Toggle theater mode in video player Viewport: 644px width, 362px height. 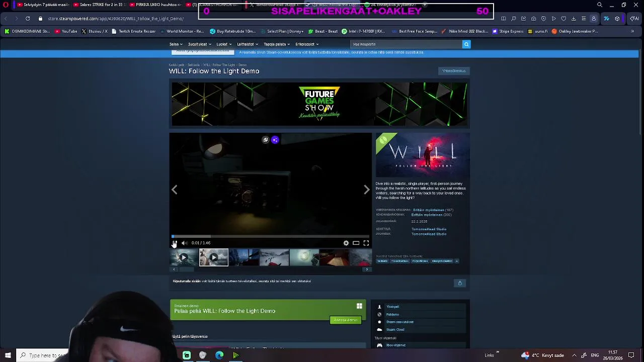tap(356, 243)
